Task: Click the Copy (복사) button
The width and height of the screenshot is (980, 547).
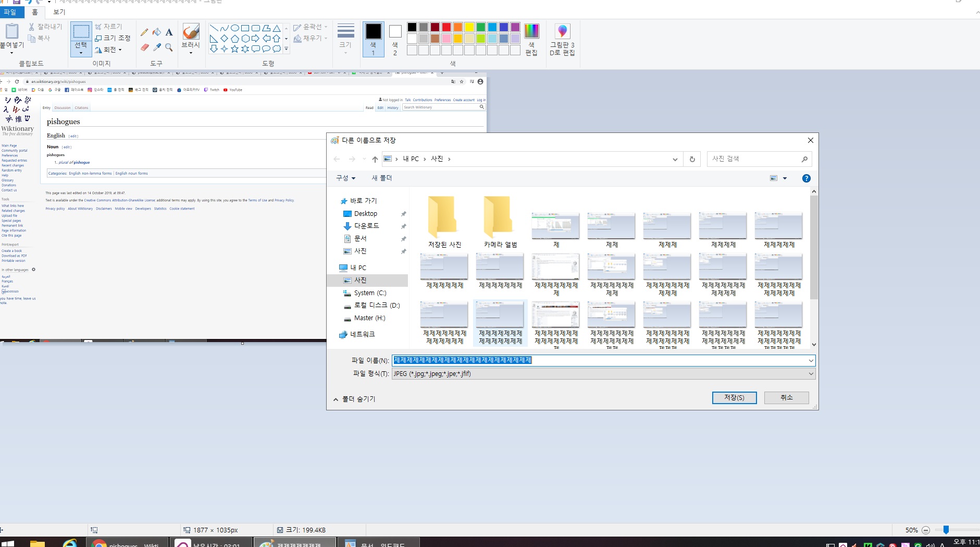Action: click(x=39, y=38)
